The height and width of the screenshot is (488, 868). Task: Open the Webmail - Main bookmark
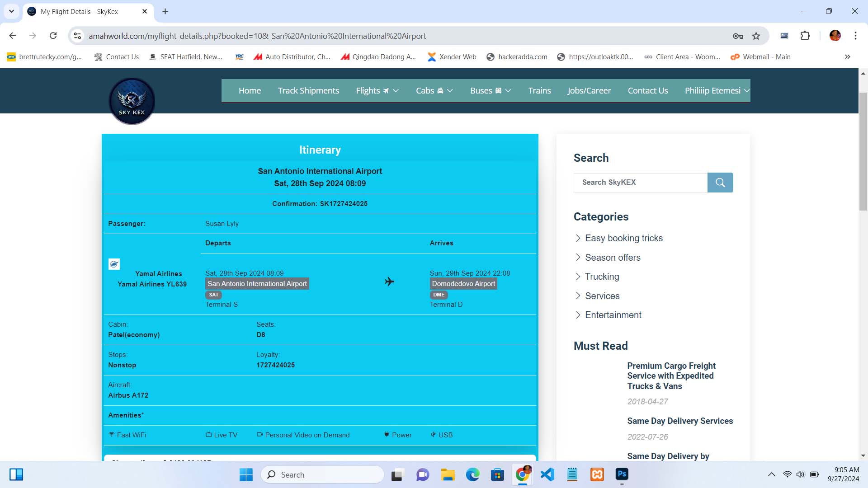click(x=761, y=57)
